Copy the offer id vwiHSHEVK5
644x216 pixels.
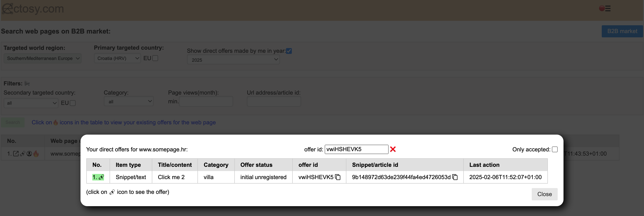point(338,177)
